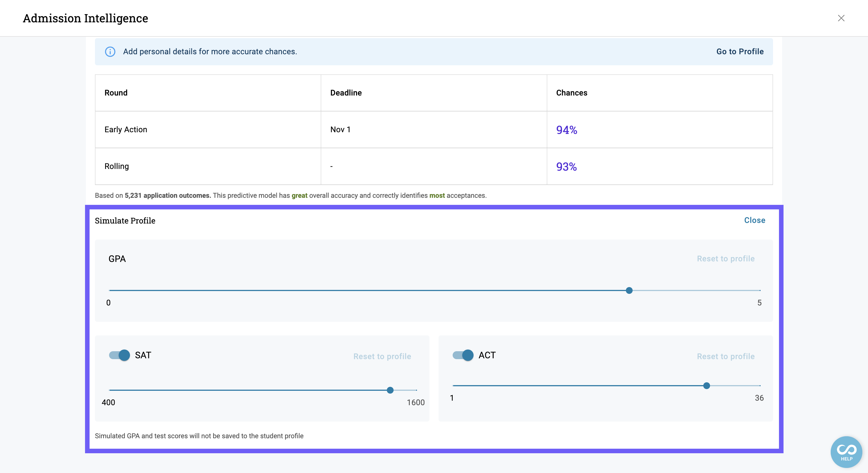Toggle the SAT score switch

point(120,355)
